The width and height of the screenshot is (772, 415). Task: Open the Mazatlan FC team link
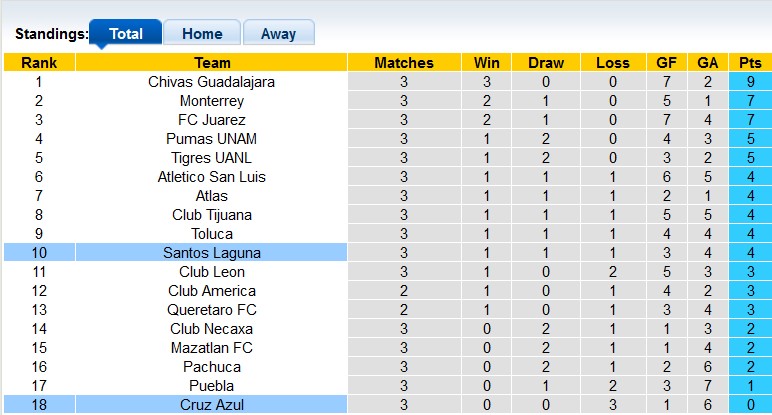212,348
